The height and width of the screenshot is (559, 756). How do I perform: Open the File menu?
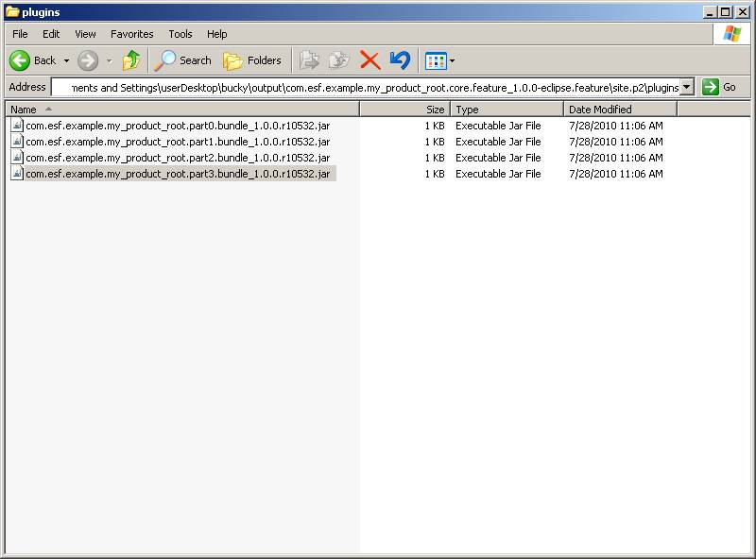pos(20,34)
